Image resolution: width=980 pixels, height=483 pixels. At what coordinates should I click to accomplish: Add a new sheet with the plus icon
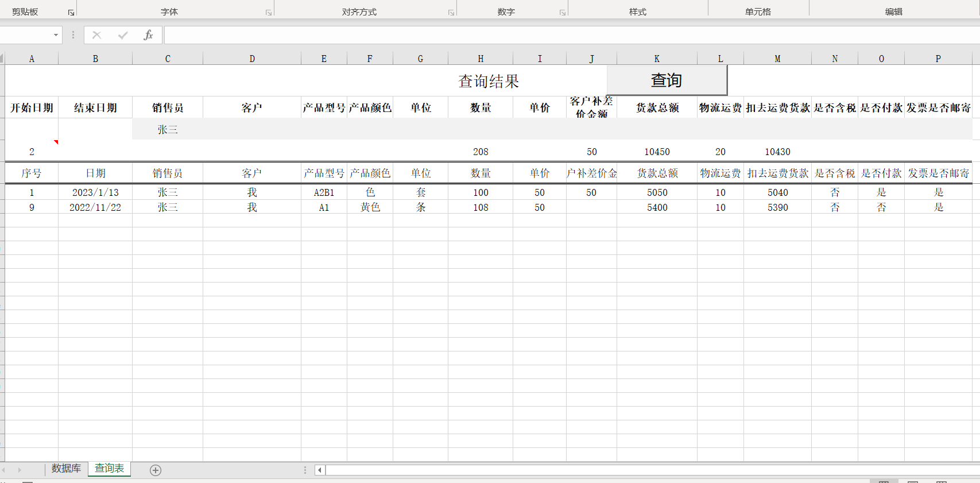click(156, 470)
